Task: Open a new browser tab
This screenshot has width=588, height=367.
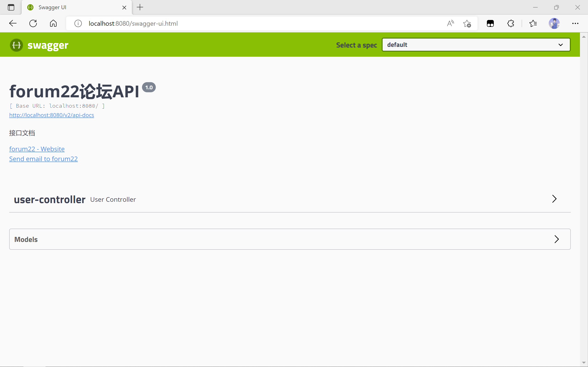Action: [x=140, y=8]
